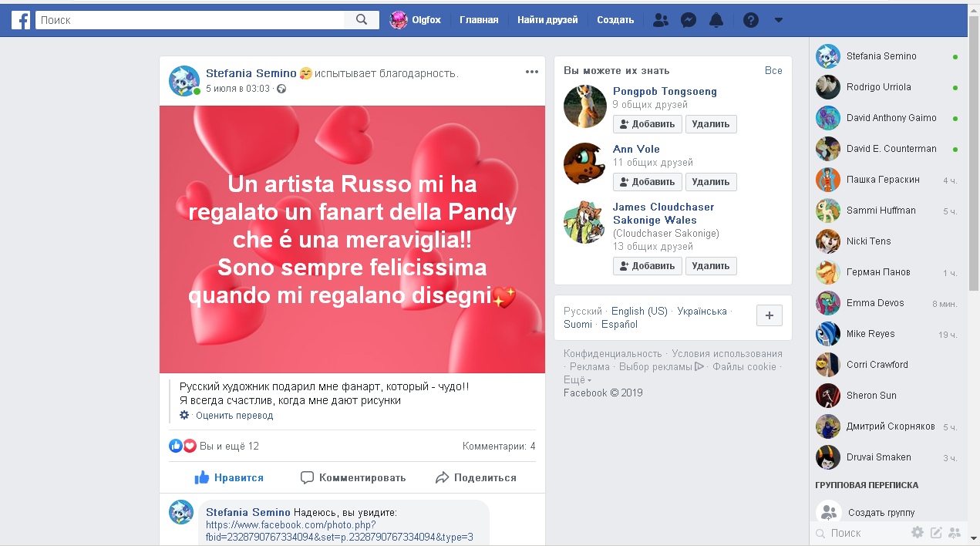Open chat with Rodrigo Urriola

point(878,87)
